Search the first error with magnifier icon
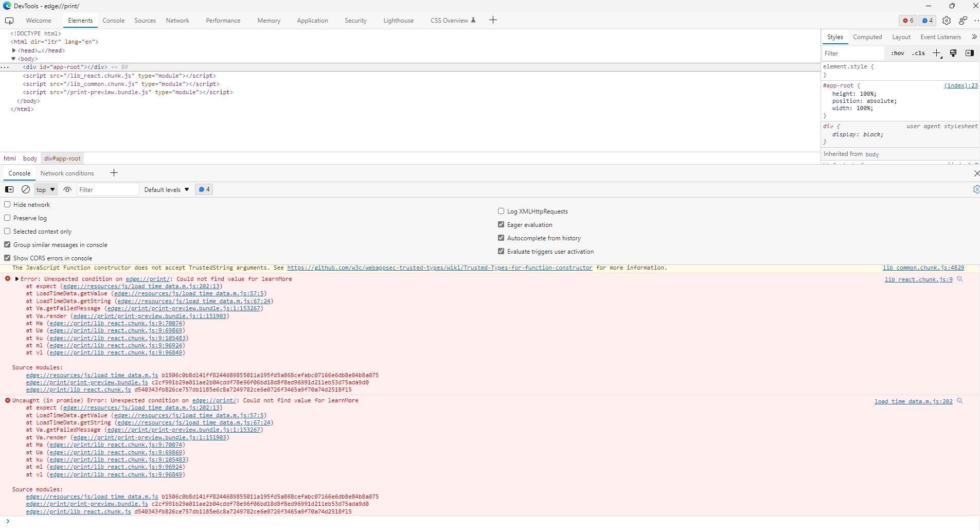980x531 pixels. click(x=959, y=279)
